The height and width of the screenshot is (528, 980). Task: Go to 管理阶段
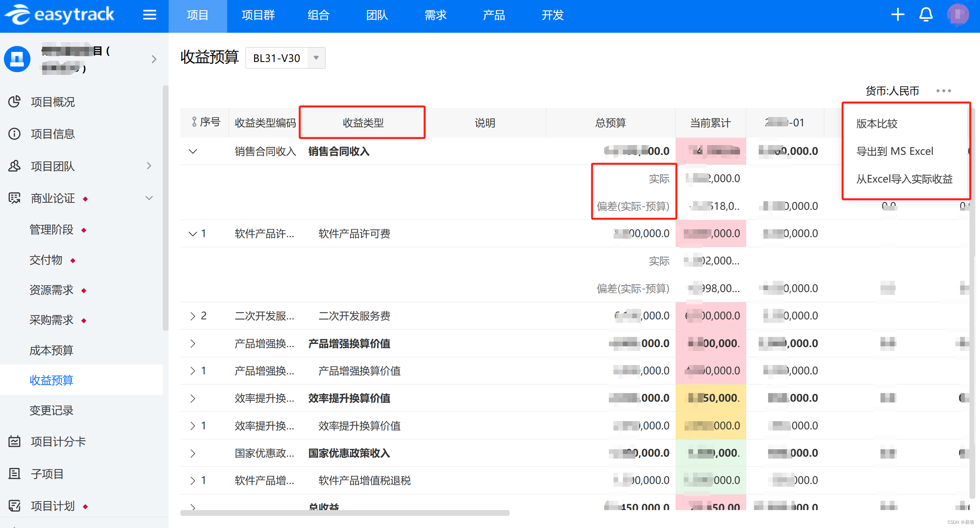tap(52, 230)
